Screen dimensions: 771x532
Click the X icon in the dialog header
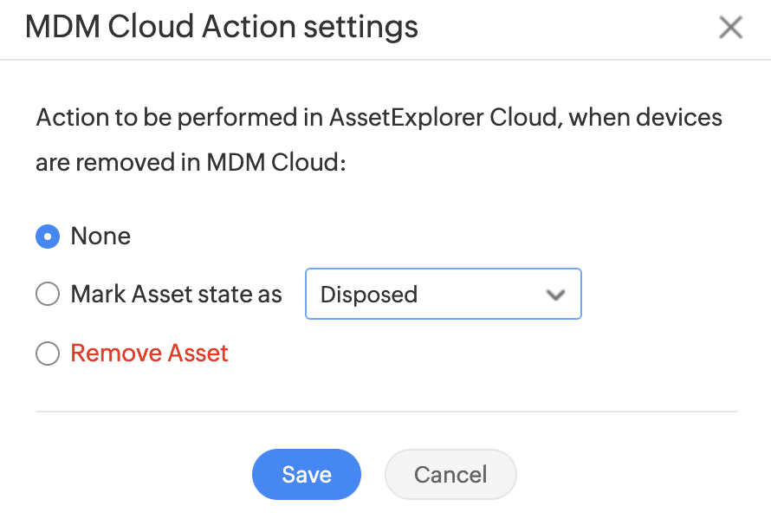tap(730, 28)
